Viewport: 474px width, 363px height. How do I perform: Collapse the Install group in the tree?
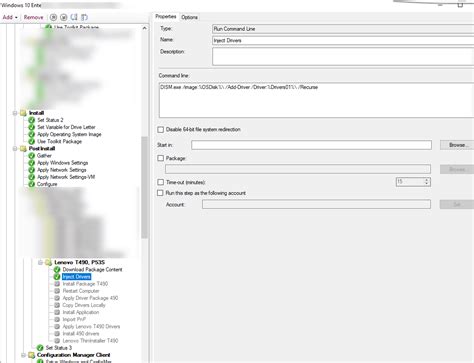[15, 113]
